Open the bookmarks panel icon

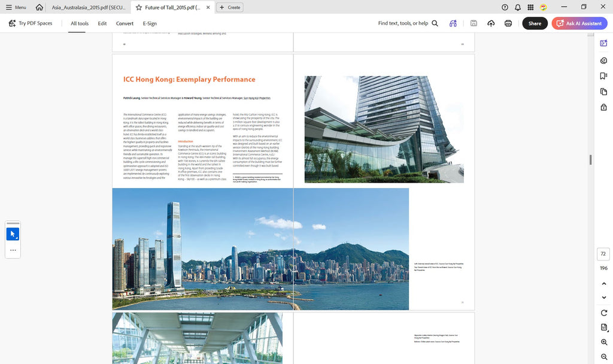pos(603,76)
